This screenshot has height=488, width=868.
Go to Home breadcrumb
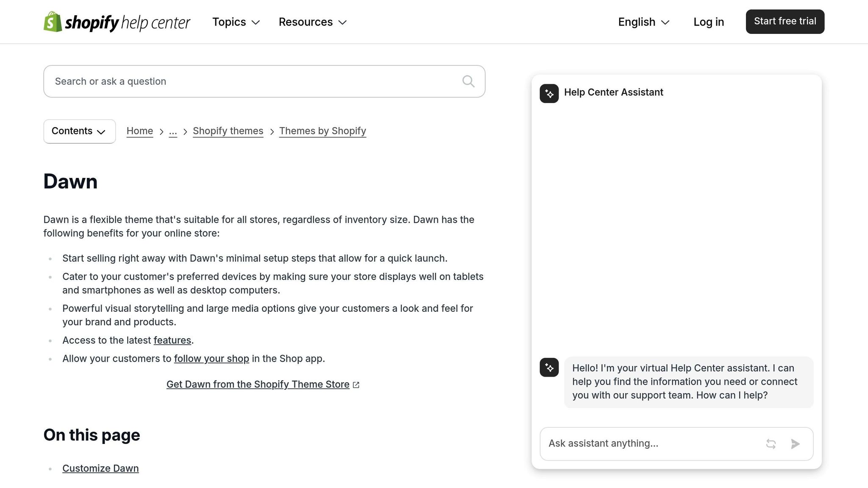click(x=140, y=131)
